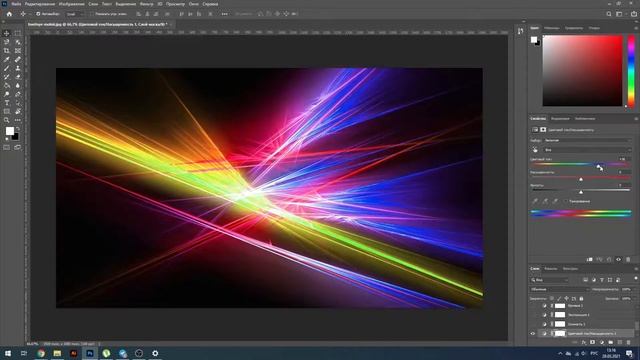Toggle Quick Mask mode
Viewport: 640px width, 360px height.
[x=7, y=147]
